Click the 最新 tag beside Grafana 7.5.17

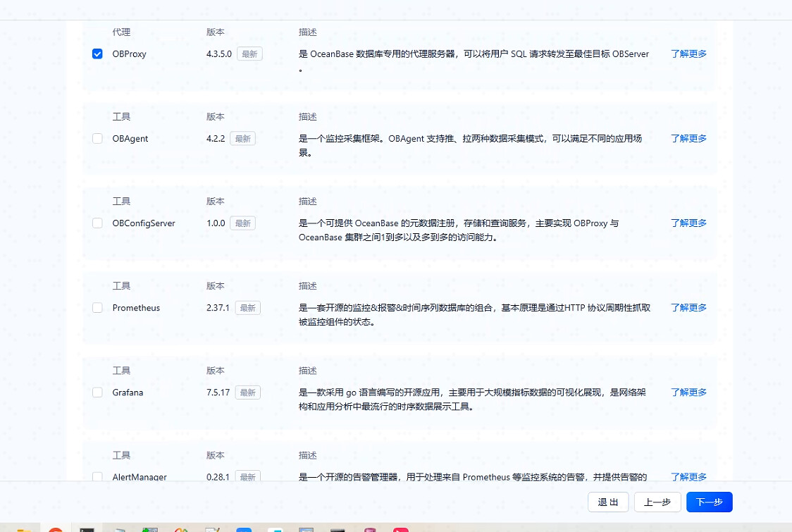tap(247, 392)
